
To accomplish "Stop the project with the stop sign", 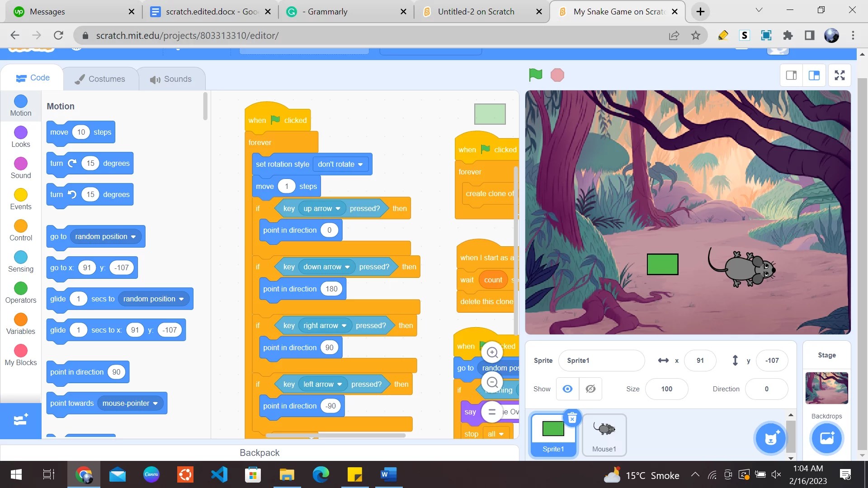I will click(557, 75).
